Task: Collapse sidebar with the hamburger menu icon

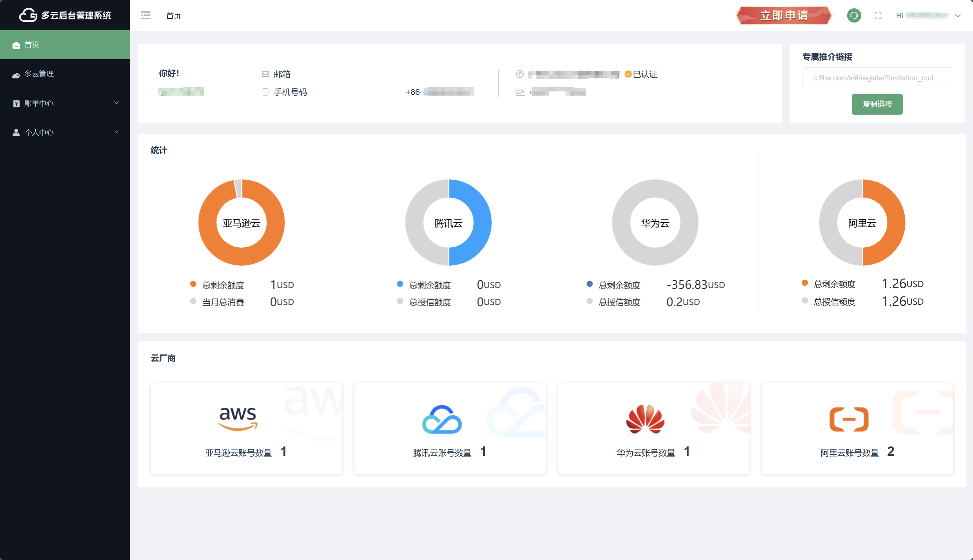Action: (x=146, y=15)
